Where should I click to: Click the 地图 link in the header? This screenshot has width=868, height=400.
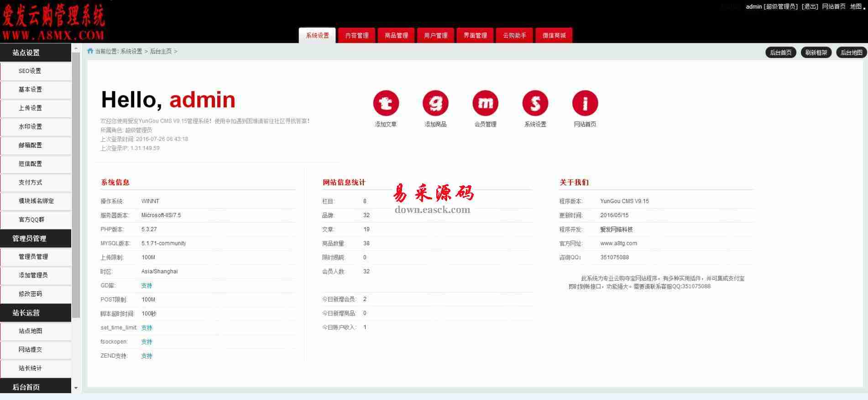click(x=856, y=6)
